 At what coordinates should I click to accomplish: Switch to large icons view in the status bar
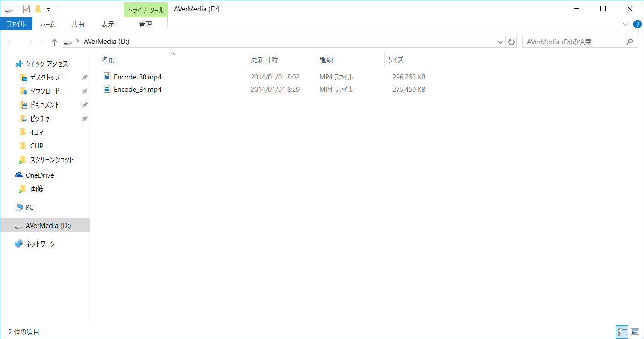click(x=634, y=332)
